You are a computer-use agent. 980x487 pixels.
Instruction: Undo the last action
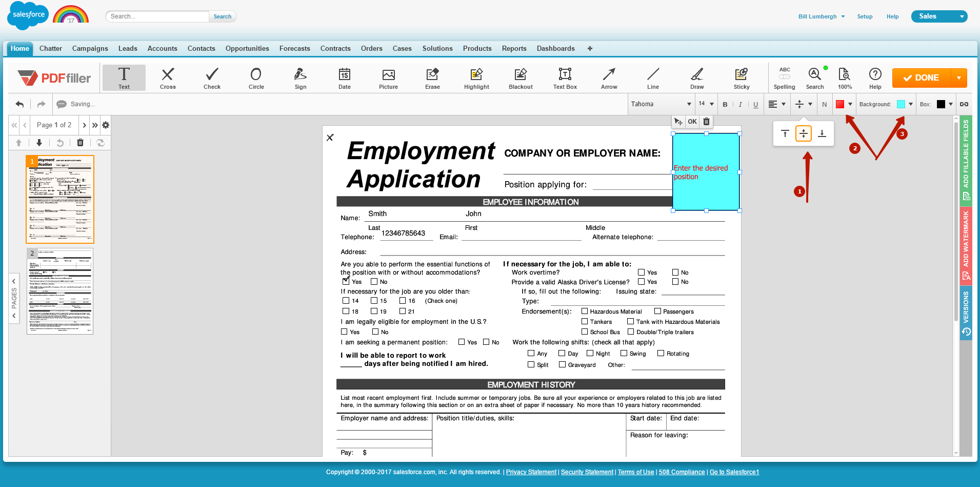19,104
